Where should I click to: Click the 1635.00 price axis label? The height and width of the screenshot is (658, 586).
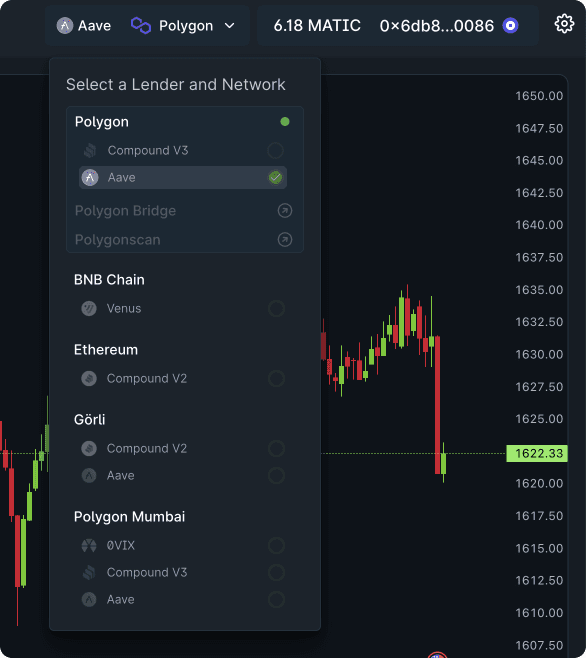[x=539, y=290]
